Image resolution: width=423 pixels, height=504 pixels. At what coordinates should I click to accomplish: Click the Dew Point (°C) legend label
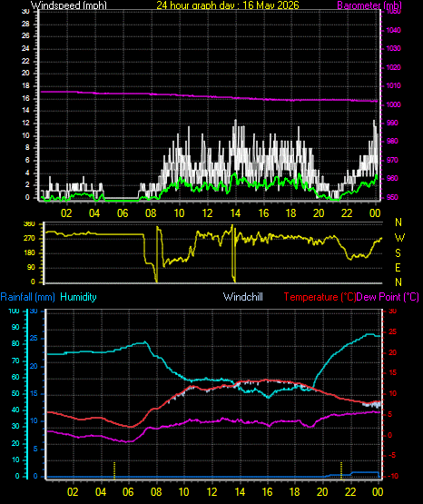[x=388, y=297]
